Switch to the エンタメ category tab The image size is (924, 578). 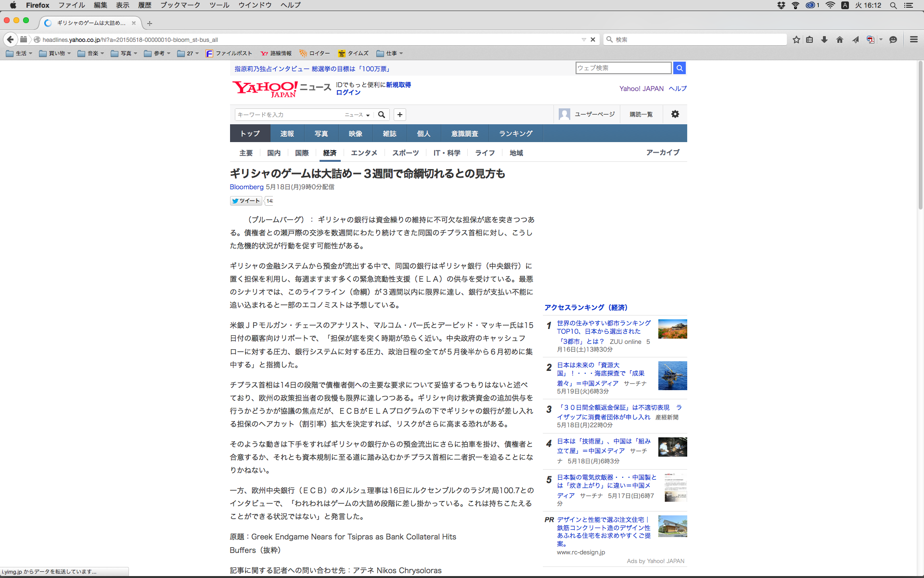point(364,153)
